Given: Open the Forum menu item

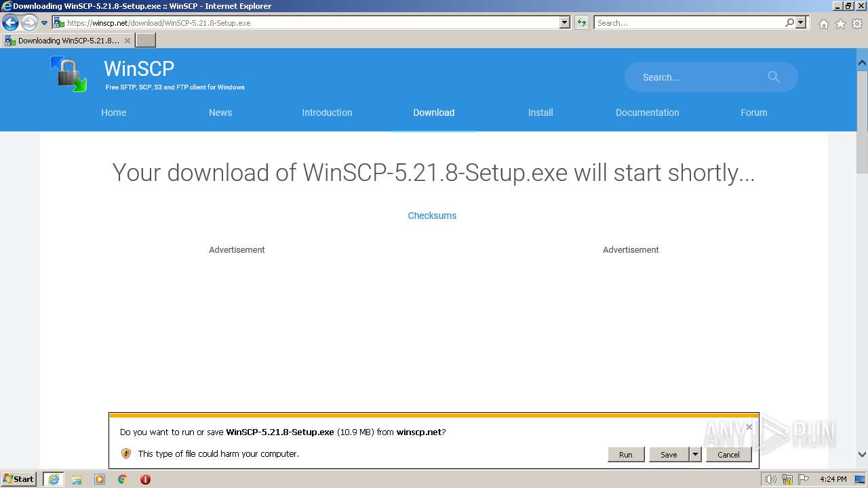Looking at the screenshot, I should tap(754, 113).
